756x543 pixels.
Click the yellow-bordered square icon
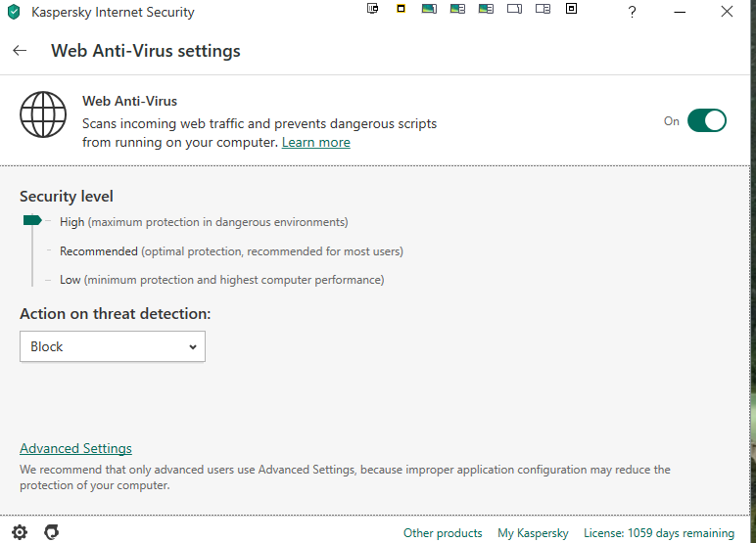(x=401, y=9)
